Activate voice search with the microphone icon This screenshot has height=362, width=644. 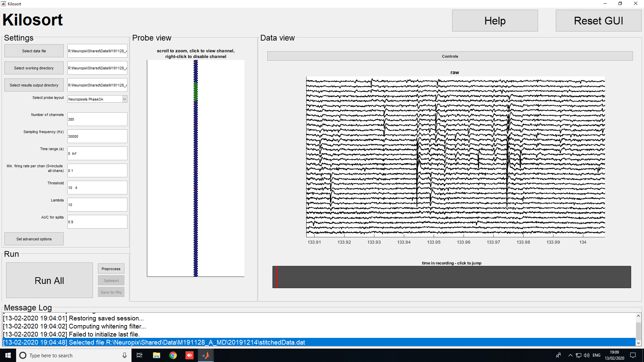tap(124, 355)
